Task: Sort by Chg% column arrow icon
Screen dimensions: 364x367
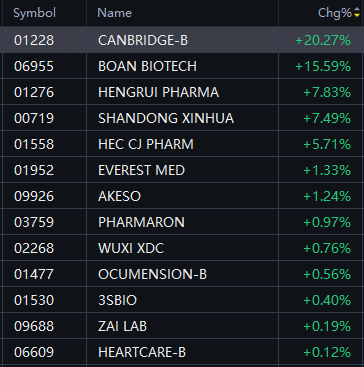Action: click(x=357, y=13)
